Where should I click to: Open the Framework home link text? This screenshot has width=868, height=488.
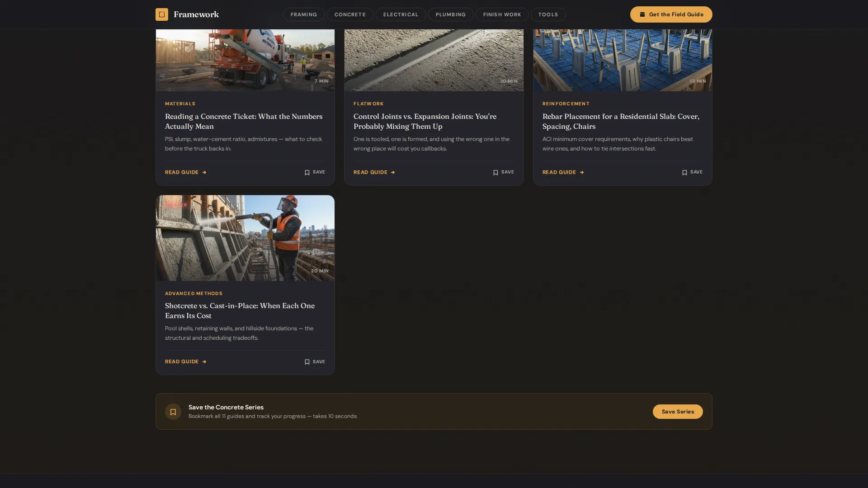point(196,14)
